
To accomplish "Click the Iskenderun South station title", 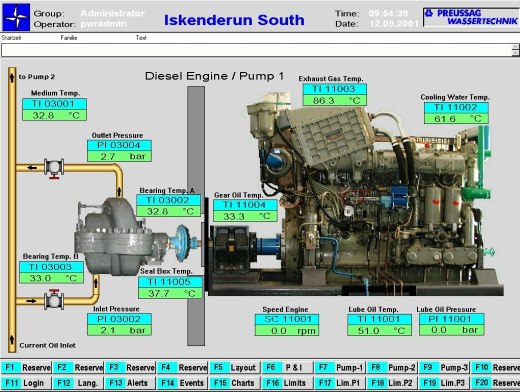I will pyautogui.click(x=234, y=20).
